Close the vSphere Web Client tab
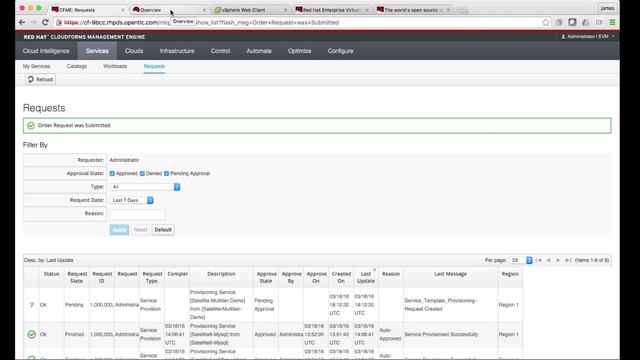Image resolution: width=640 pixels, height=360 pixels. click(x=285, y=10)
